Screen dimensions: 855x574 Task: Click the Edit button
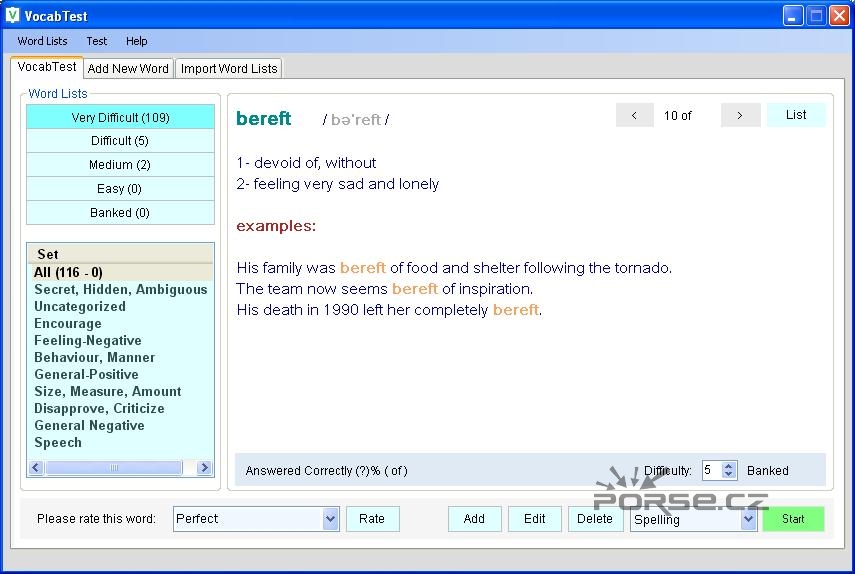coord(534,519)
